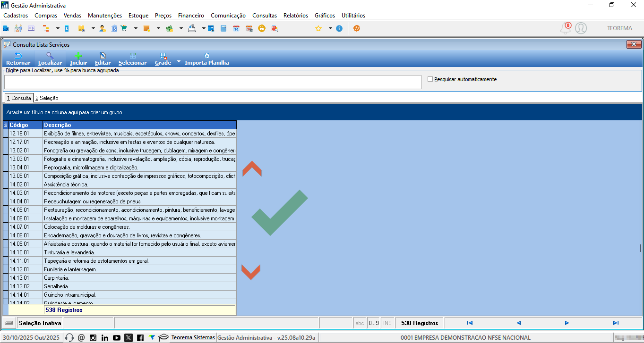Click the graduation cap icon in status bar
644x343 pixels.
164,337
